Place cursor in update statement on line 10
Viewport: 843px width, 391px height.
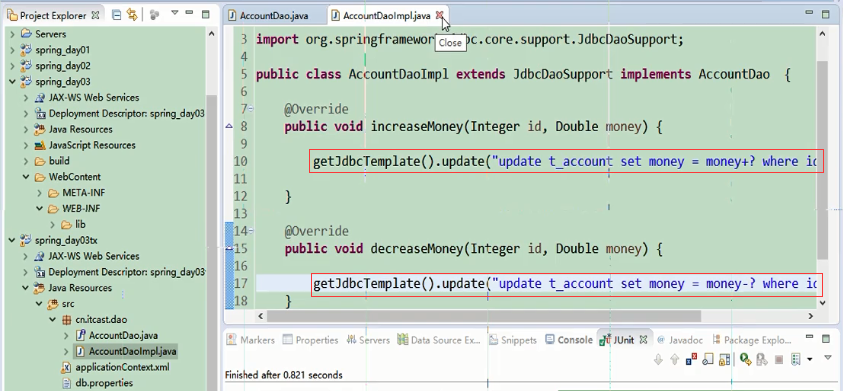[566, 161]
